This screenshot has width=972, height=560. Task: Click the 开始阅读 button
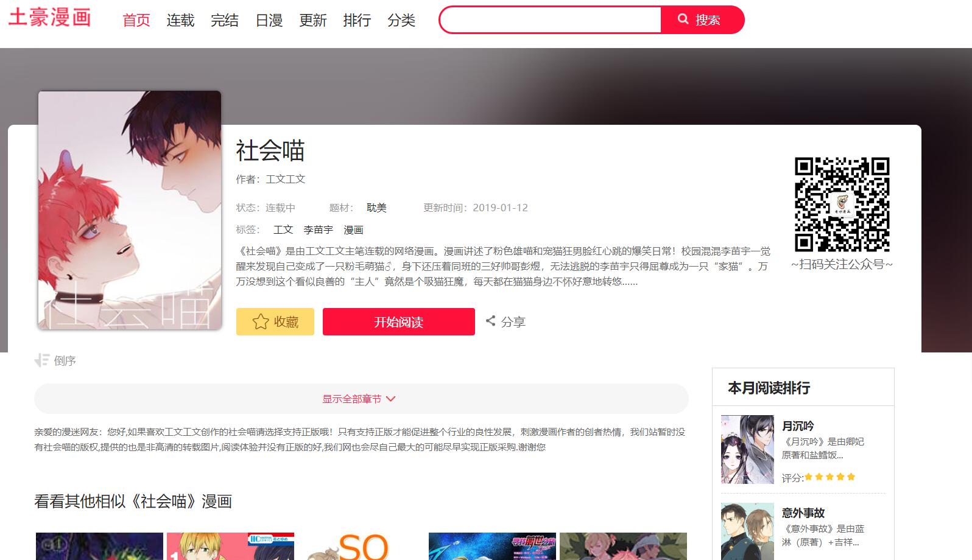coord(399,321)
